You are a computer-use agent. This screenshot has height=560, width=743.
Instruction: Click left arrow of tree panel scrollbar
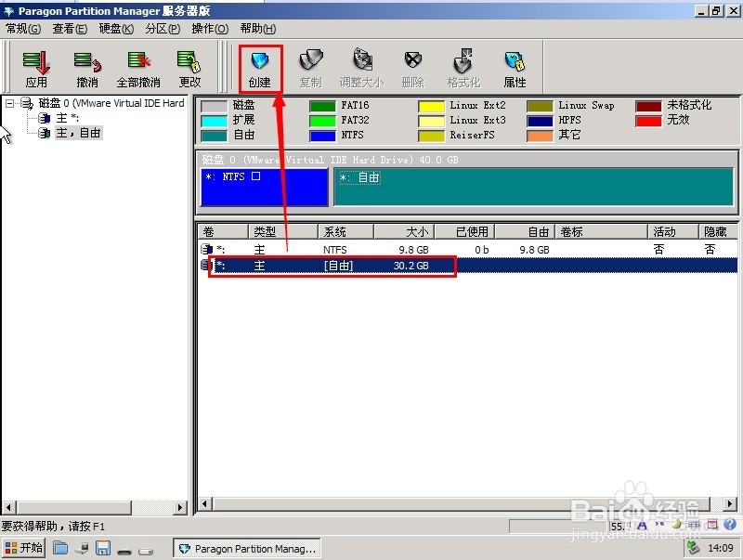[x=9, y=507]
